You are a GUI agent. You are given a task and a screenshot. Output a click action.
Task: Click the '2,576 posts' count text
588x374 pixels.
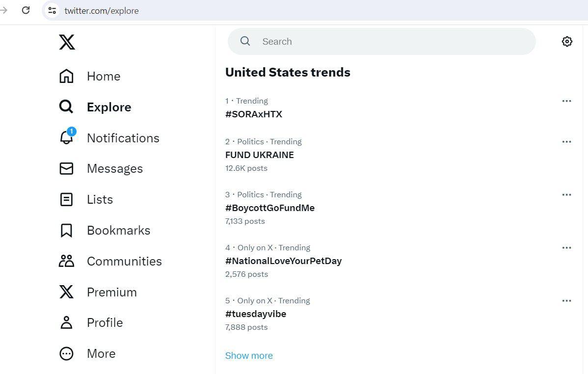click(x=246, y=274)
